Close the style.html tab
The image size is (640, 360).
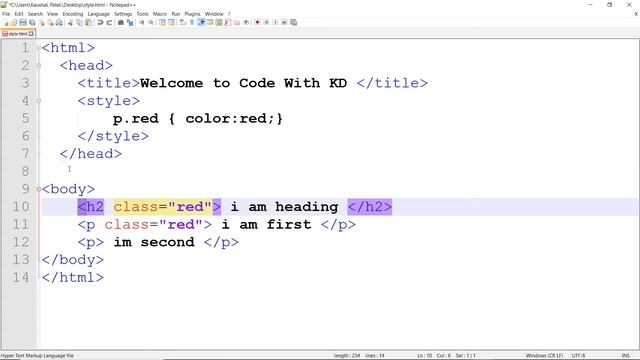31,33
